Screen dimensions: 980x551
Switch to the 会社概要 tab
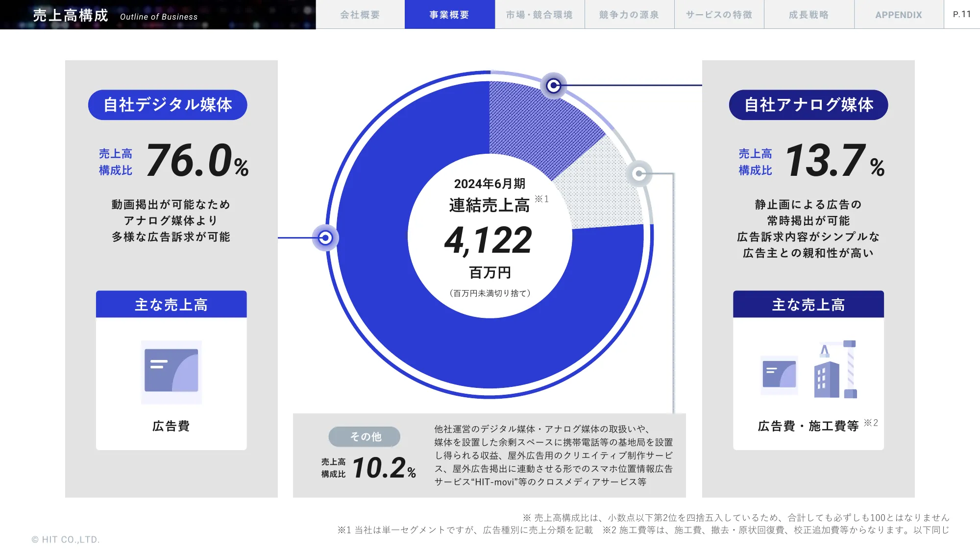[x=360, y=14]
